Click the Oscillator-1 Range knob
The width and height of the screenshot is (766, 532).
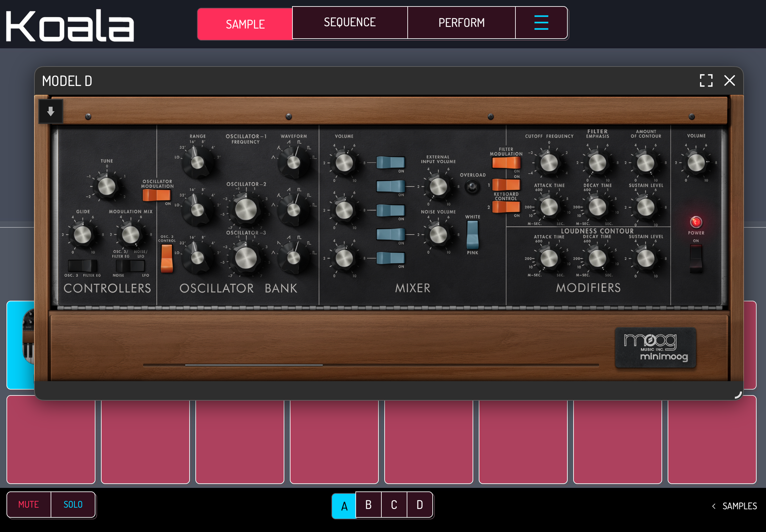pyautogui.click(x=197, y=162)
